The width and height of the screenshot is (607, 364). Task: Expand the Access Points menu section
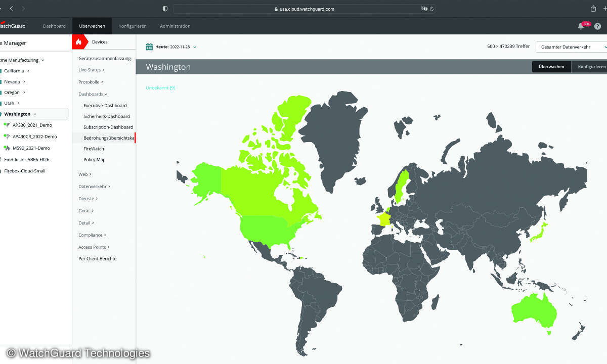coord(94,247)
